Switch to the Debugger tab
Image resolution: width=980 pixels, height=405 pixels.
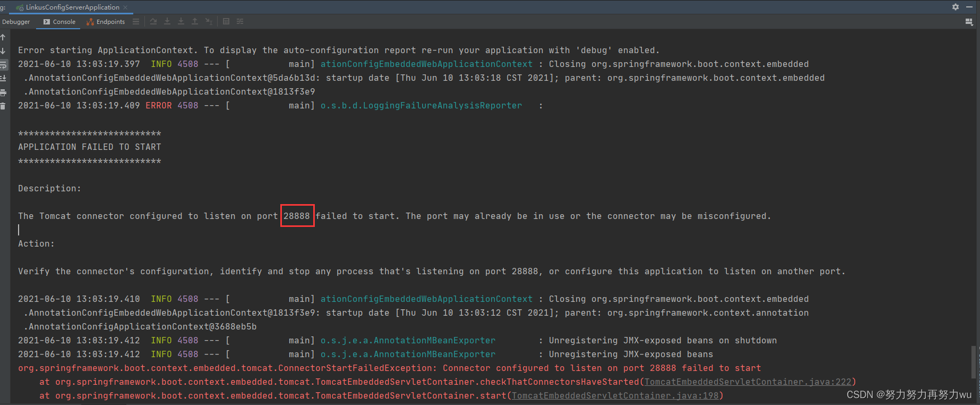pyautogui.click(x=16, y=22)
